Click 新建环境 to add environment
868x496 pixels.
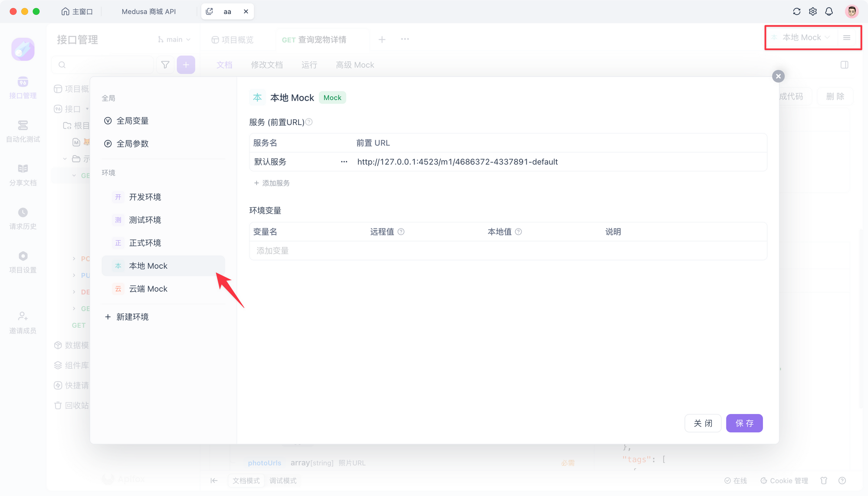(127, 317)
